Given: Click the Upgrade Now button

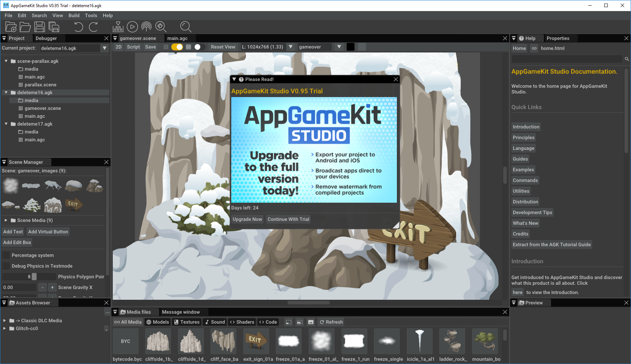Looking at the screenshot, I should coord(247,219).
